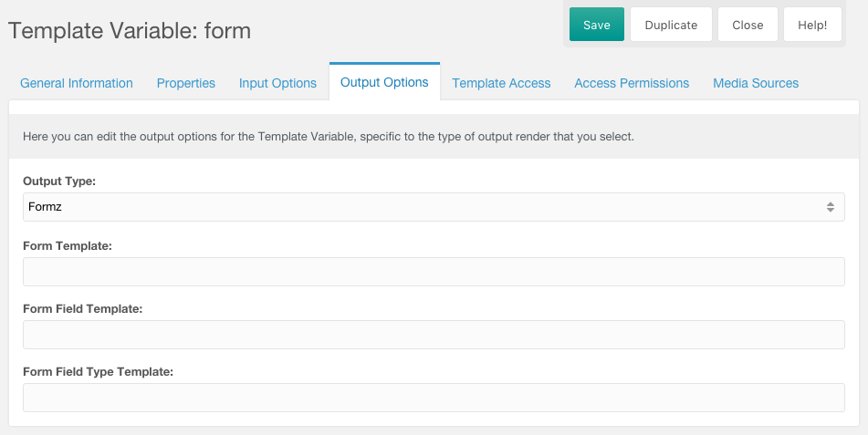This screenshot has height=435, width=868.
Task: Click the 'Form Field Template:' label
Action: pyautogui.click(x=82, y=309)
